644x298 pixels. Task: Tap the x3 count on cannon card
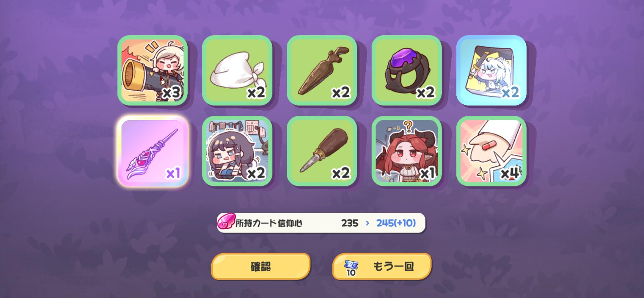coord(171,93)
